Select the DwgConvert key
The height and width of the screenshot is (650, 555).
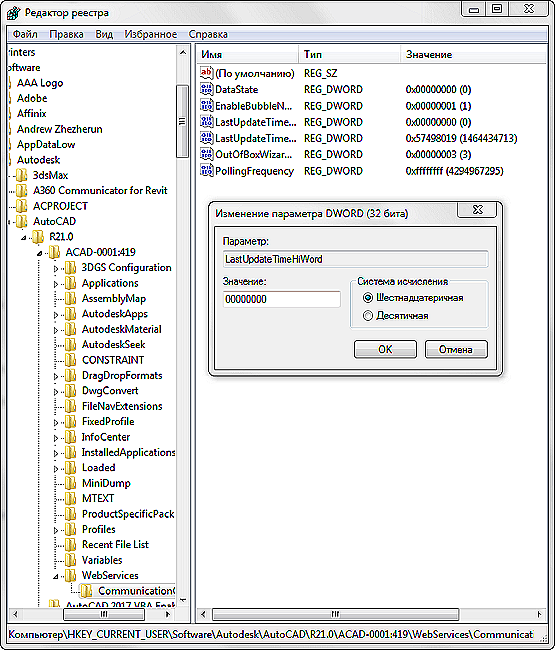(x=110, y=390)
